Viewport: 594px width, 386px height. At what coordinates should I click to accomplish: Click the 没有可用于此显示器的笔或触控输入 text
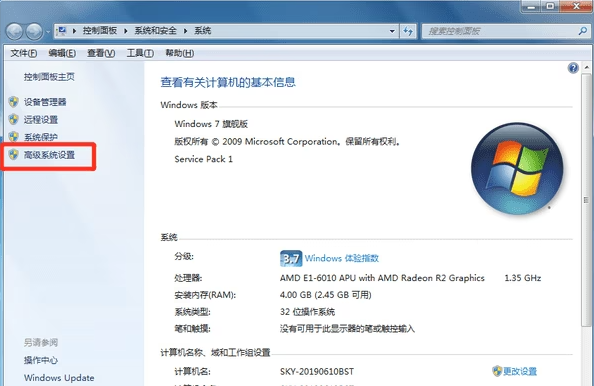(347, 329)
